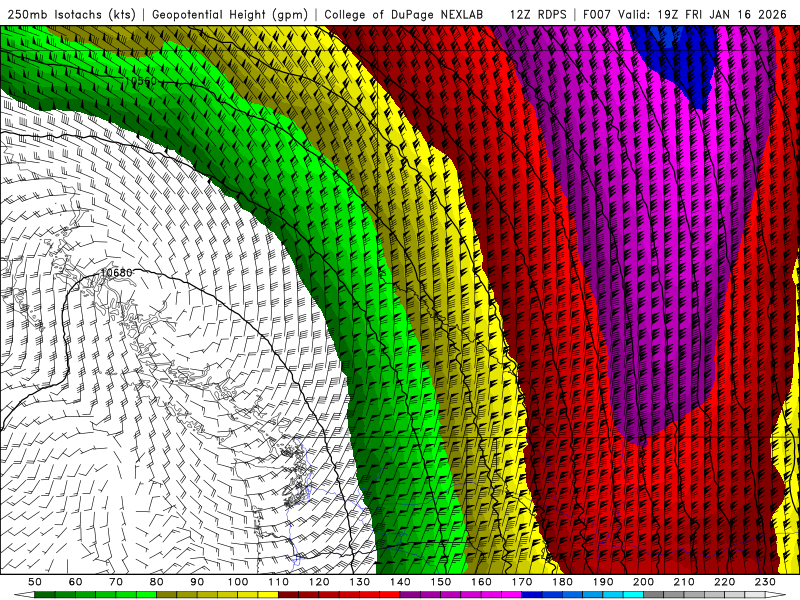Click the "Geopotential Height (gpm)" header label
The image size is (800, 600).
coord(230,14)
